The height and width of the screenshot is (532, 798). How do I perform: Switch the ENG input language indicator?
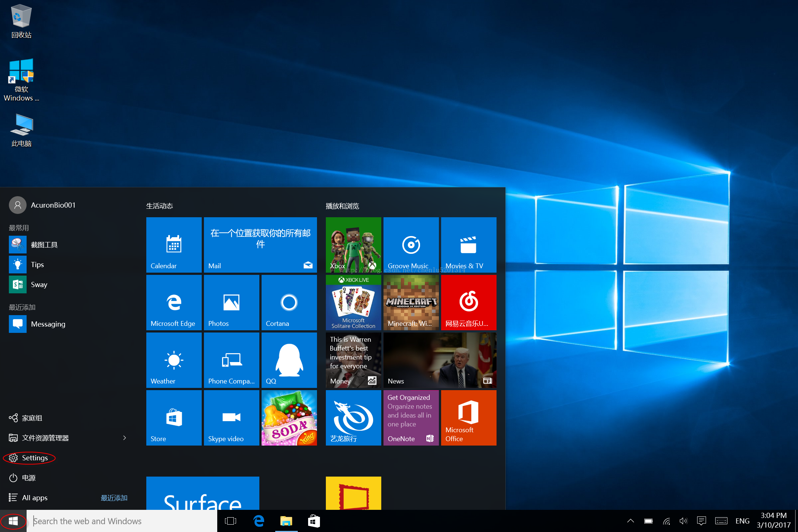742,521
